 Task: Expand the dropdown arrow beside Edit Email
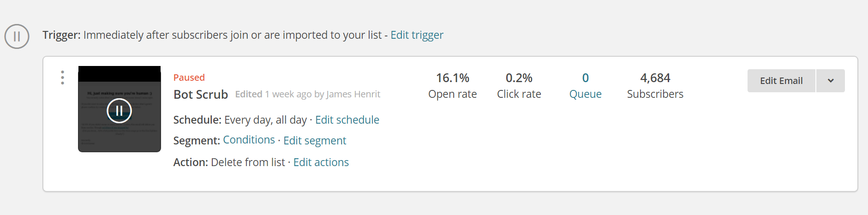(830, 81)
